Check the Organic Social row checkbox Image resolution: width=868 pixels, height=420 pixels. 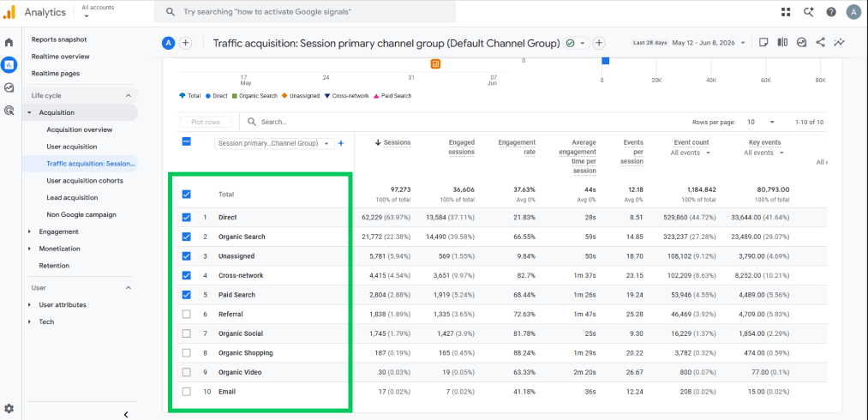point(187,333)
